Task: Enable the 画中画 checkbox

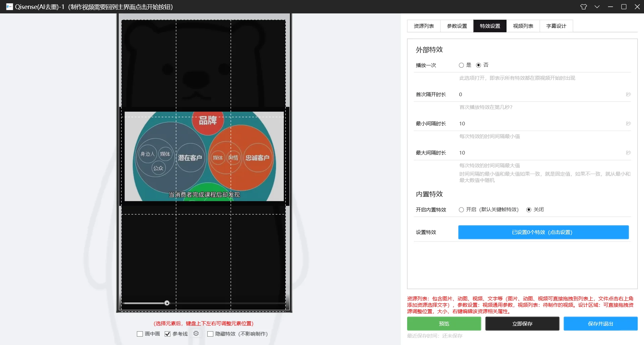Action: point(140,334)
